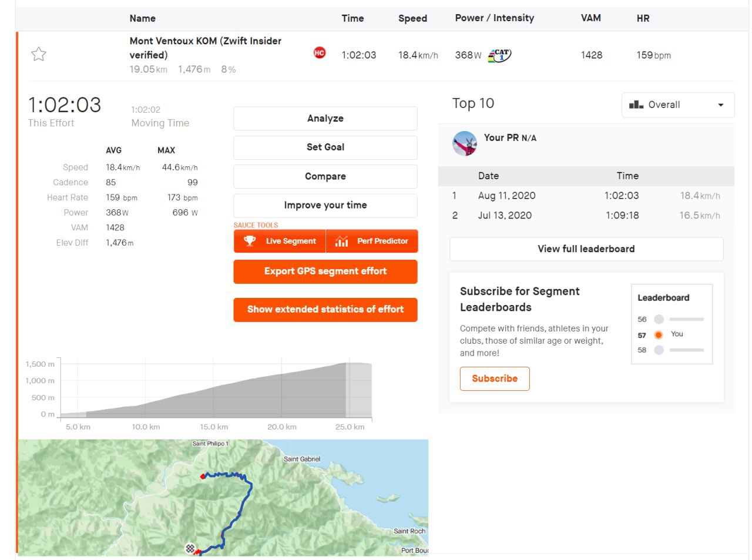This screenshot has width=752, height=560.
Task: Click the 44.6 km/h max speed value
Action: [180, 167]
